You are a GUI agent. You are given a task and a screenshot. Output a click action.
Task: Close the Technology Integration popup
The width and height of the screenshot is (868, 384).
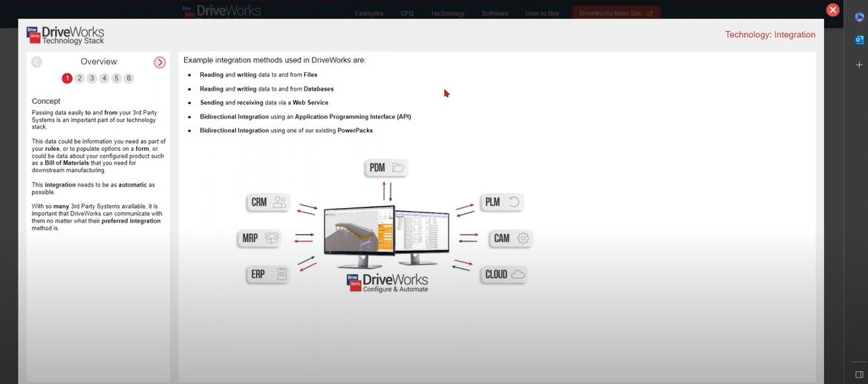833,10
